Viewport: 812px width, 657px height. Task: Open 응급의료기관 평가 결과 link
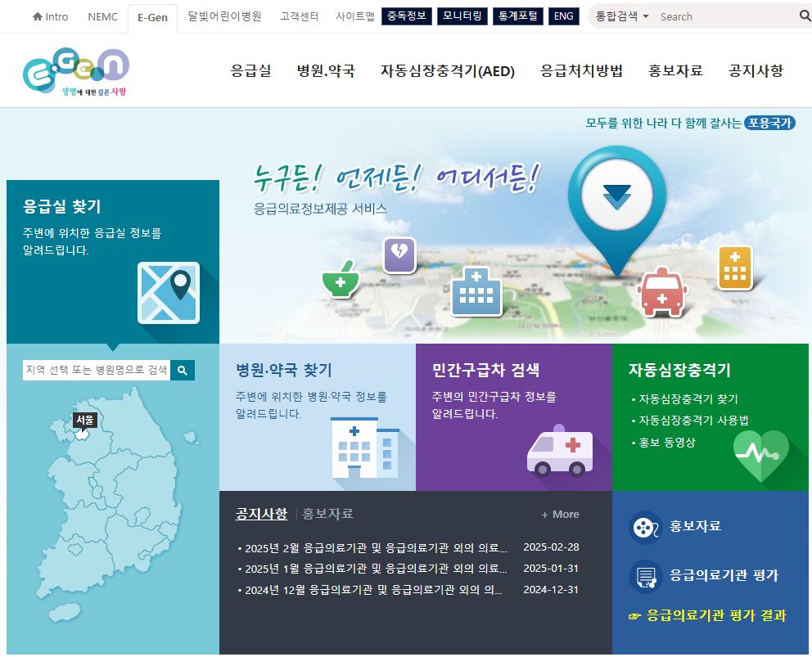coord(716,615)
